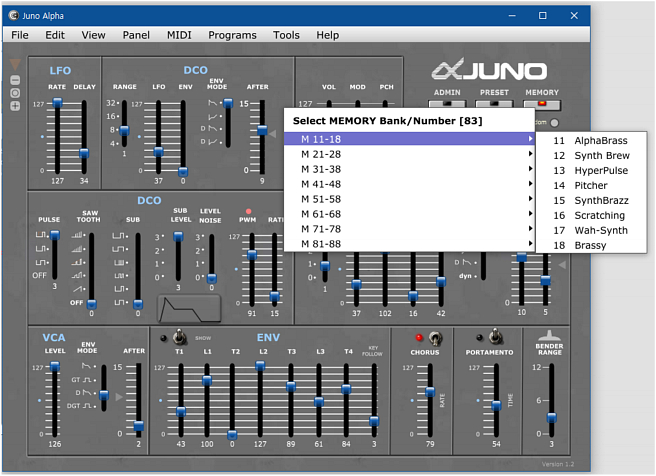656x476 pixels.
Task: Open the Edit menu
Action: 55,35
